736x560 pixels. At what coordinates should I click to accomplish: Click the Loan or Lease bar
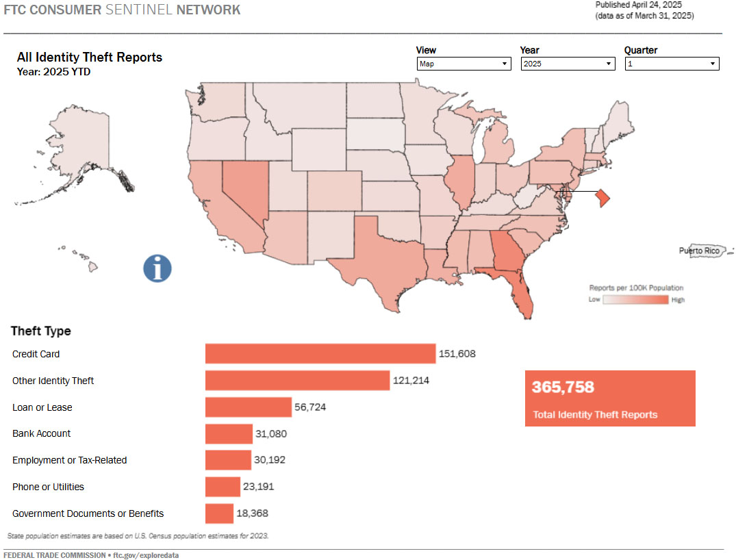coord(246,407)
